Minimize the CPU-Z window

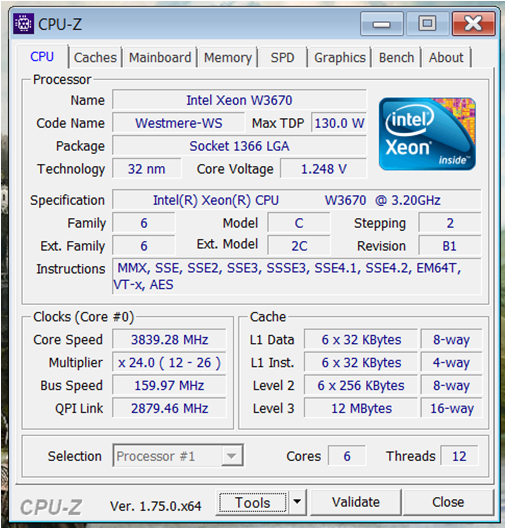coord(382,24)
